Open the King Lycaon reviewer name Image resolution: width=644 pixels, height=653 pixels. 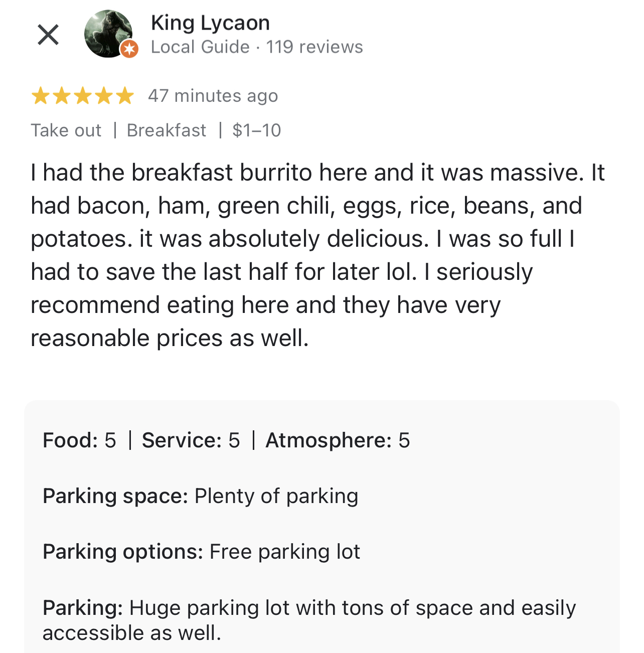[210, 23]
